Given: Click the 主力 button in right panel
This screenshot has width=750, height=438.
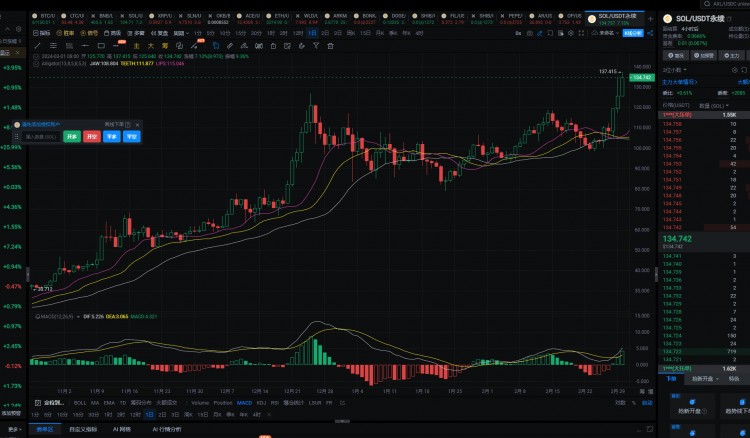Looking at the screenshot, I should pyautogui.click(x=732, y=55).
